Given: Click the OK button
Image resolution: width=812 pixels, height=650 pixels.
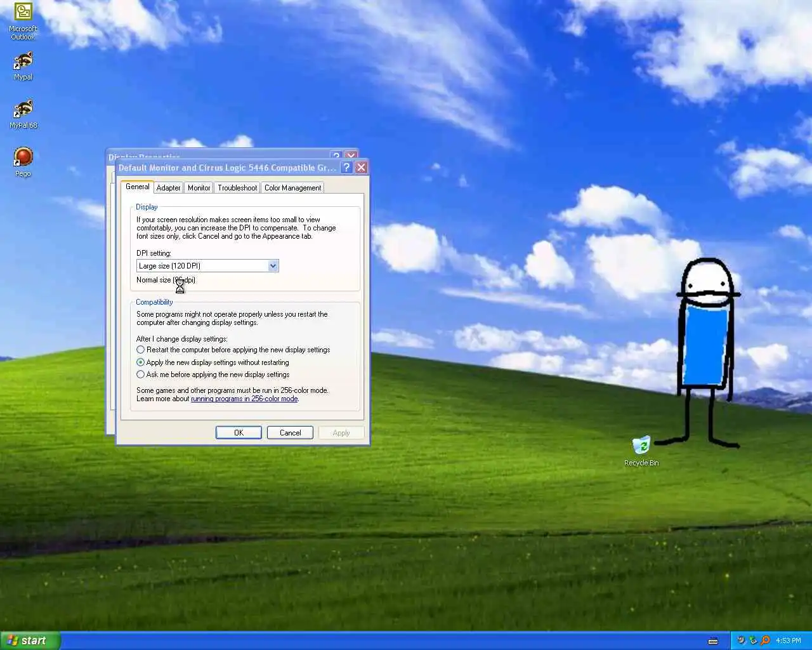Looking at the screenshot, I should click(239, 433).
